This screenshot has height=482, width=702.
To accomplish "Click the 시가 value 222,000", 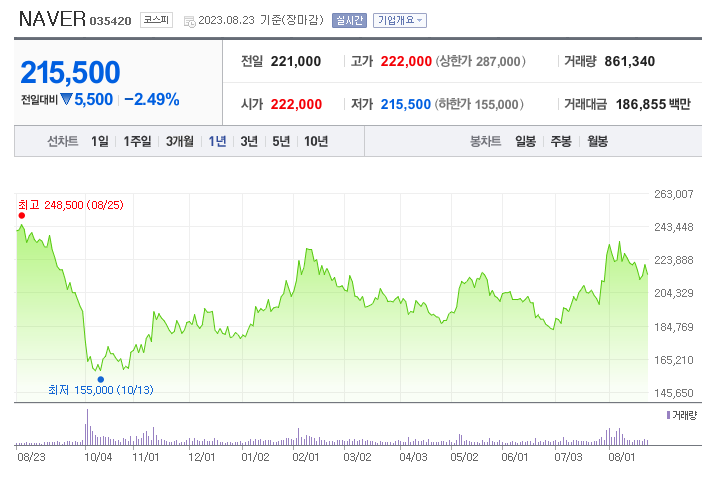I will [x=296, y=104].
